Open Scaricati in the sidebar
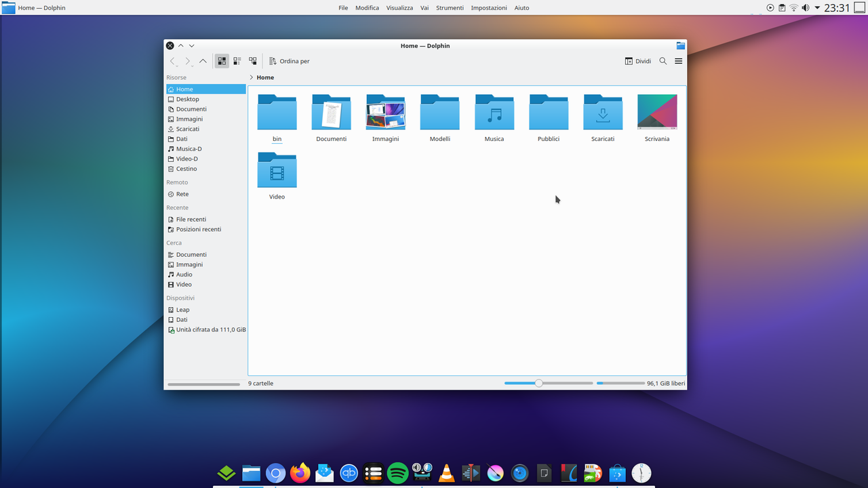Image resolution: width=868 pixels, height=488 pixels. [205, 129]
